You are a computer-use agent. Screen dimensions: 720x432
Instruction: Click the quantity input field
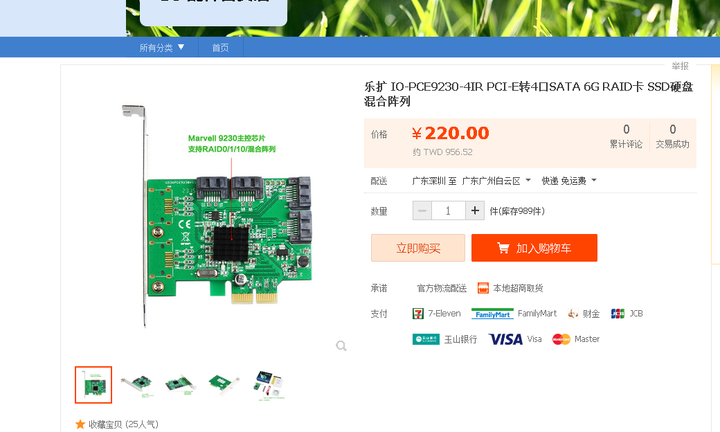(448, 211)
